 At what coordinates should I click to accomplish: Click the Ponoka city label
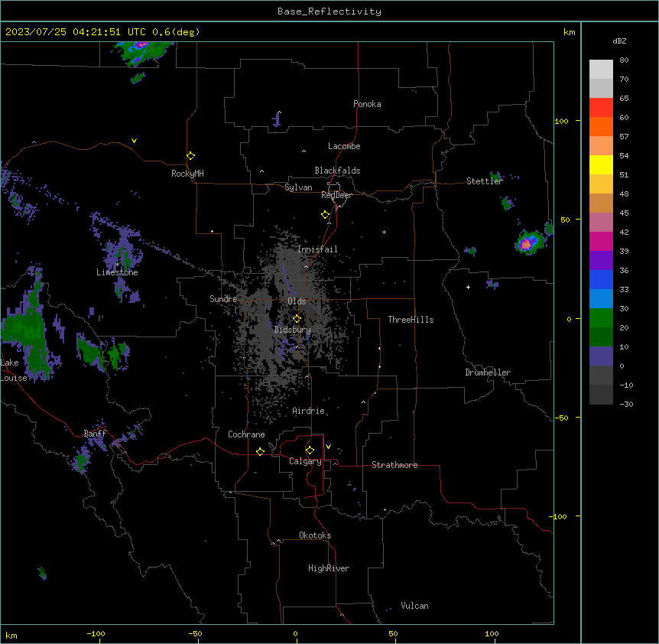(367, 104)
